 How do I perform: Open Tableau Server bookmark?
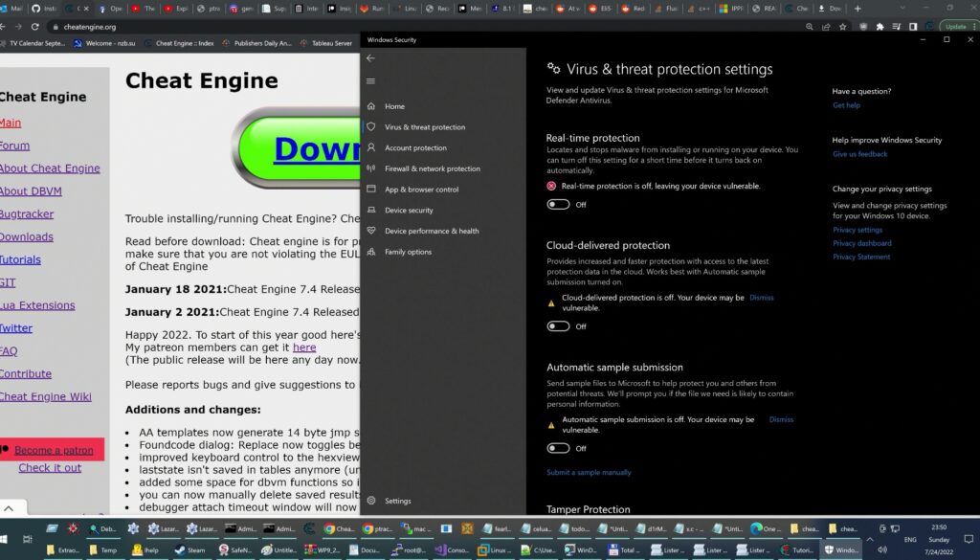tap(326, 43)
